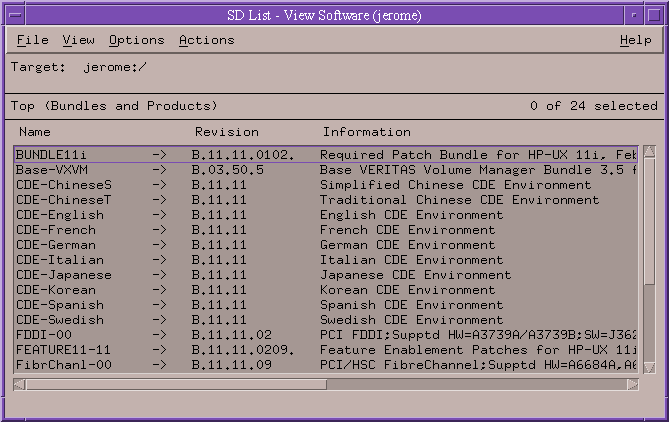
Task: Click the horizontal scrollbar thumb
Action: [x=176, y=384]
